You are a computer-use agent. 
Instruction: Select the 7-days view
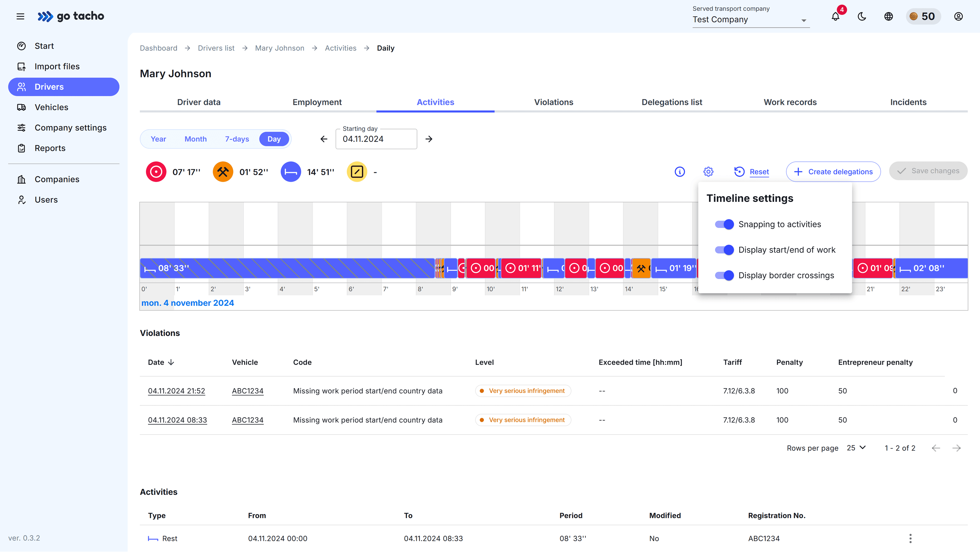tap(237, 139)
